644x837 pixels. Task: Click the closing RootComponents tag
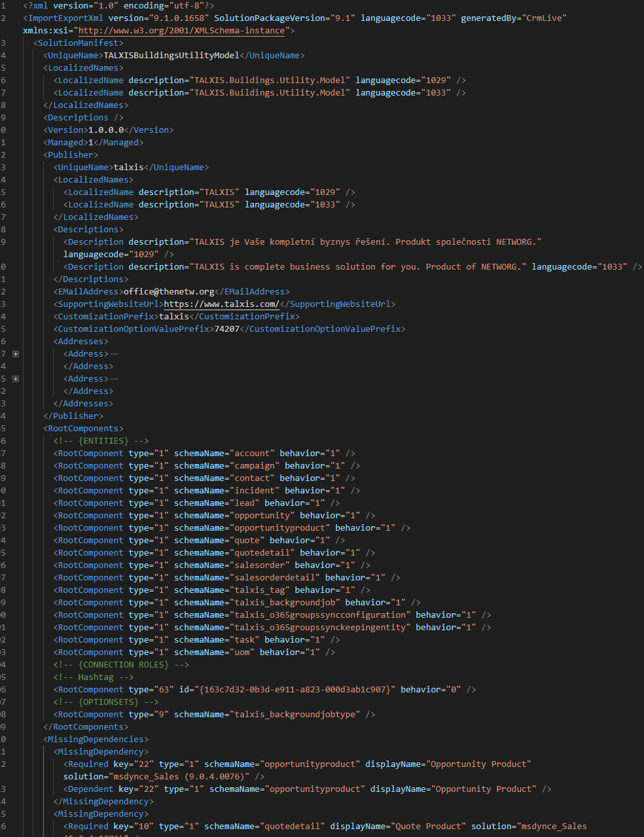click(86, 727)
